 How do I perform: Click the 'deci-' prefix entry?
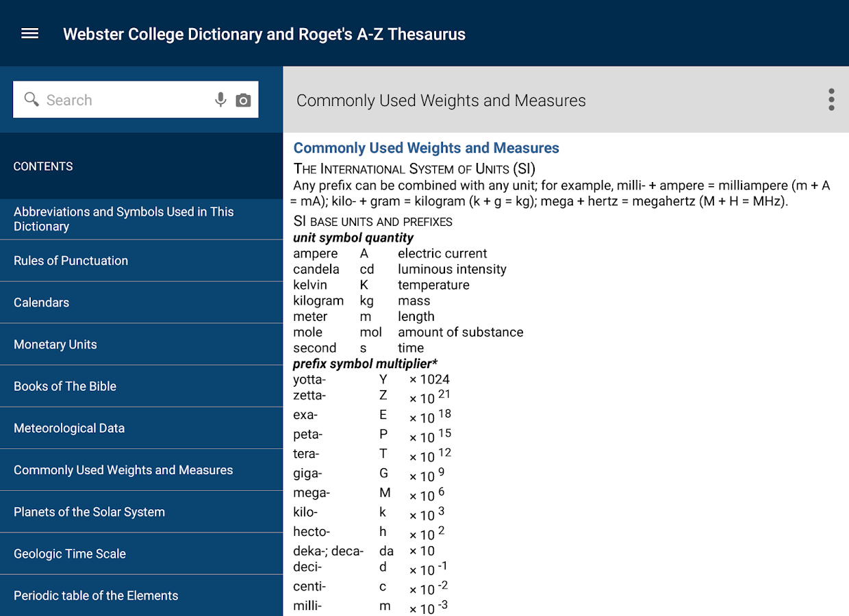307,567
